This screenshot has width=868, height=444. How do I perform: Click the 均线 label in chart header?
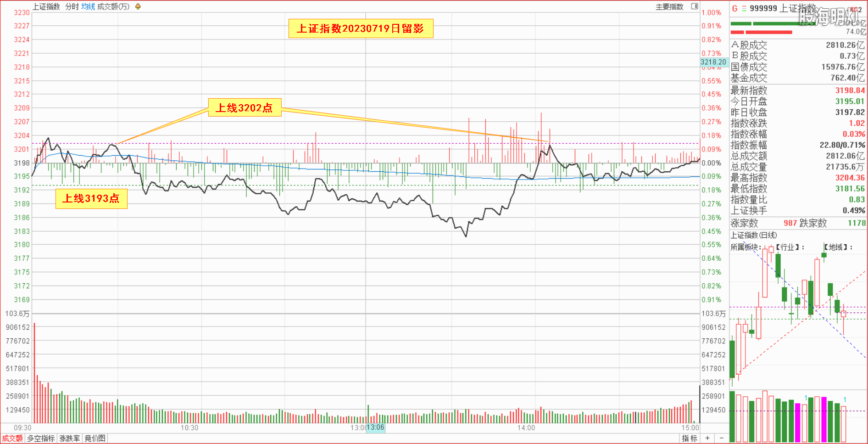(88, 6)
